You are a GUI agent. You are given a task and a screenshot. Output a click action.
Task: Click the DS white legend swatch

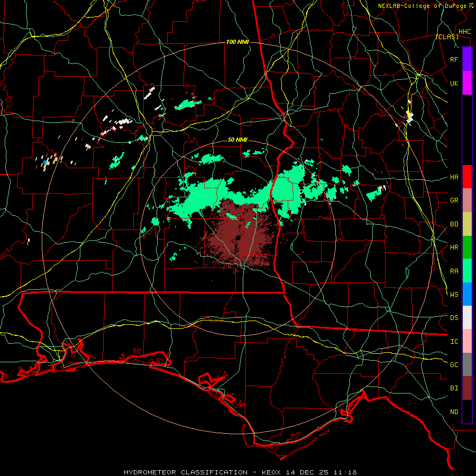[x=467, y=317]
